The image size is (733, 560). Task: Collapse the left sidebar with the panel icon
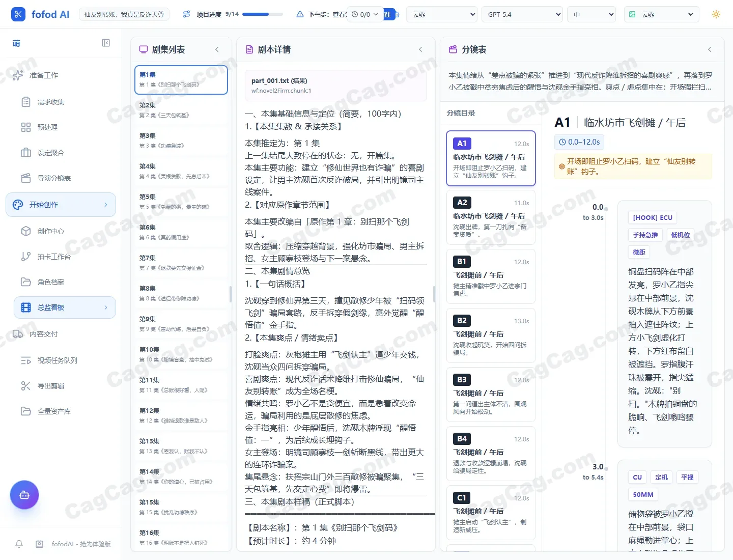point(106,43)
